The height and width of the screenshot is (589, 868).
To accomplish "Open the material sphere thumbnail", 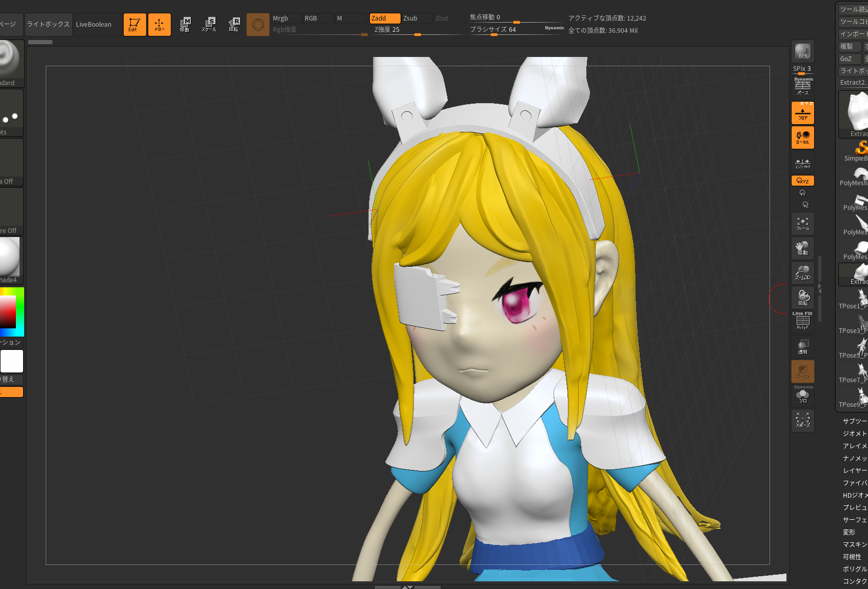I will tap(11, 260).
